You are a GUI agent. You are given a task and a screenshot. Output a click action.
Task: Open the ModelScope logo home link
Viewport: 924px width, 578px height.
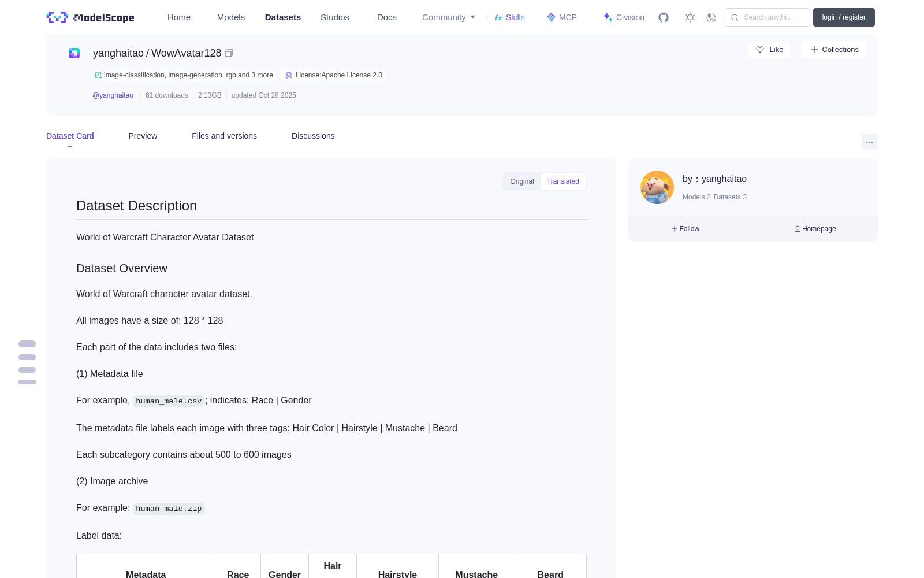tap(91, 17)
